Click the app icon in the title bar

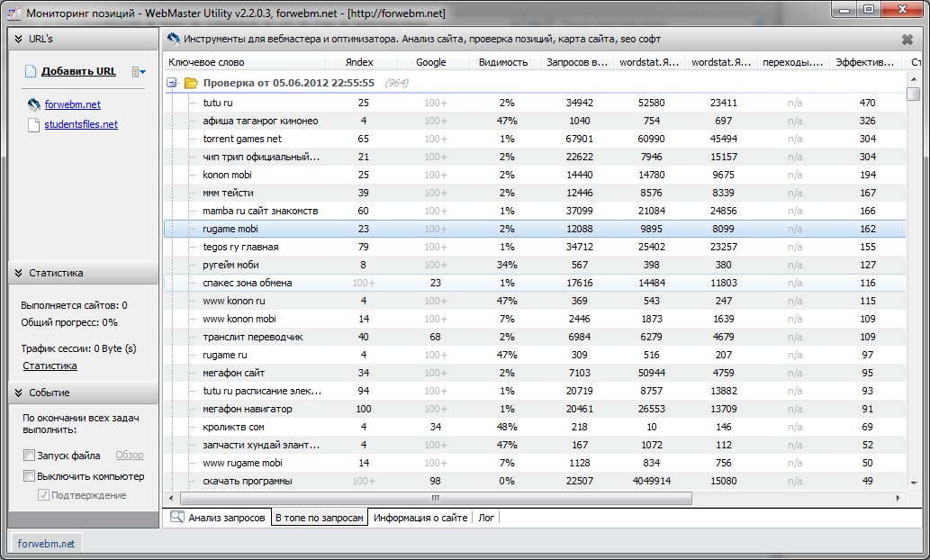(14, 12)
